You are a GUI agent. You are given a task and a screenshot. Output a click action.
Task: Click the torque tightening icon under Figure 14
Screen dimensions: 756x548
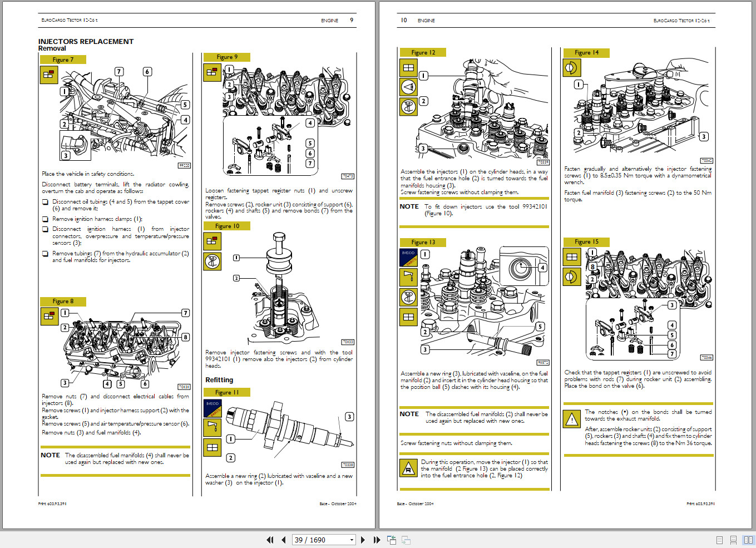tap(572, 68)
